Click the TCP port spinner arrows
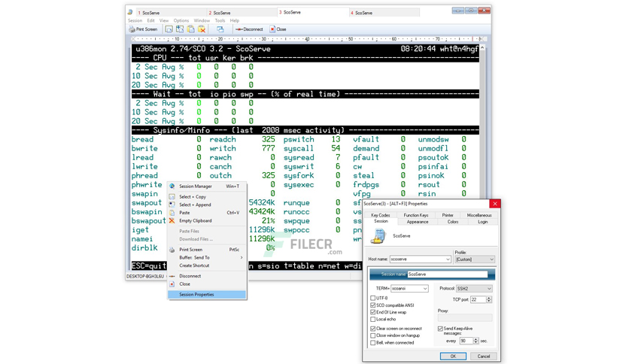The height and width of the screenshot is (364, 629). tap(489, 299)
